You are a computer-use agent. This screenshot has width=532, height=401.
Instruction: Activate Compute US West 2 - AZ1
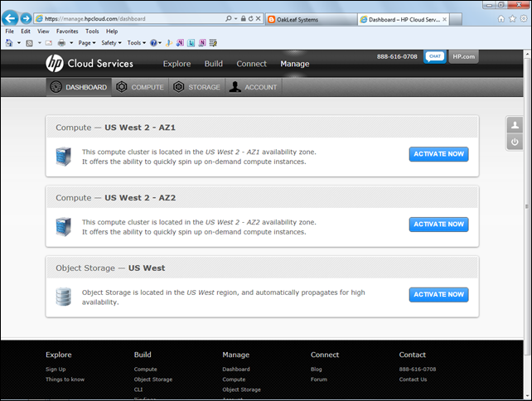[x=438, y=154]
